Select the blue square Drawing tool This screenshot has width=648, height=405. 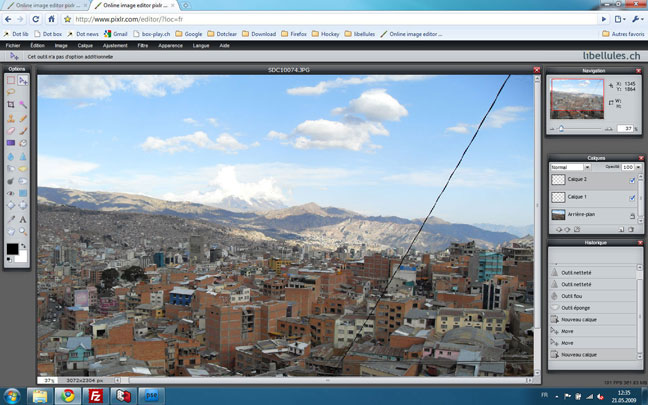[23, 193]
